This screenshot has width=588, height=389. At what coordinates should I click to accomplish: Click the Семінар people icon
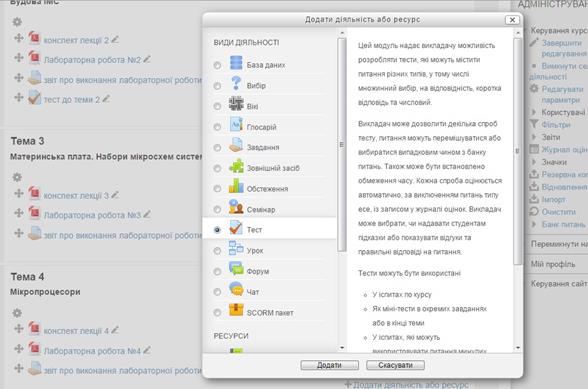click(236, 207)
